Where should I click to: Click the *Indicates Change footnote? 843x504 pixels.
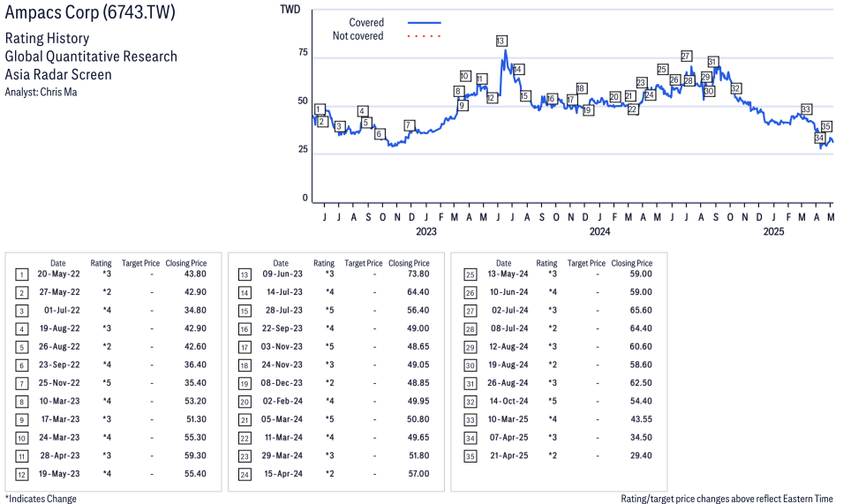pos(41,499)
